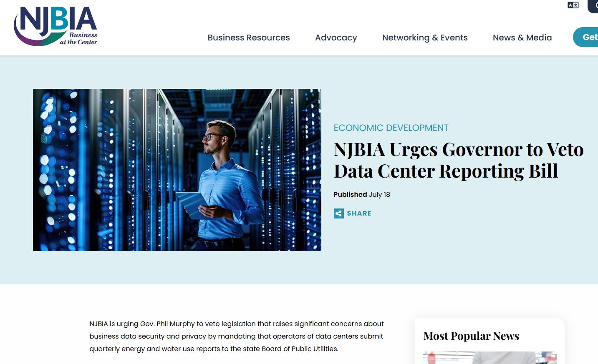The height and width of the screenshot is (364, 598).
Task: Click the Published July 18 date text
Action: coord(362,194)
